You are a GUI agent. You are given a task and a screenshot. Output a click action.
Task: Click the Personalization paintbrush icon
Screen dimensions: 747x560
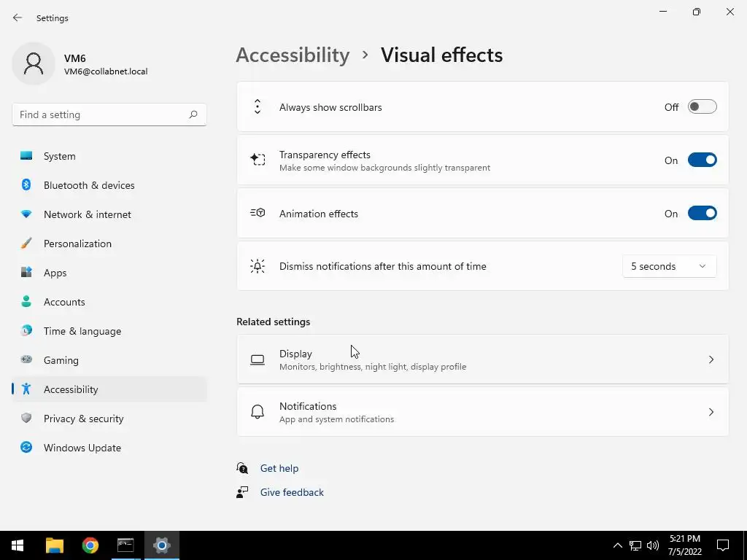click(26, 244)
